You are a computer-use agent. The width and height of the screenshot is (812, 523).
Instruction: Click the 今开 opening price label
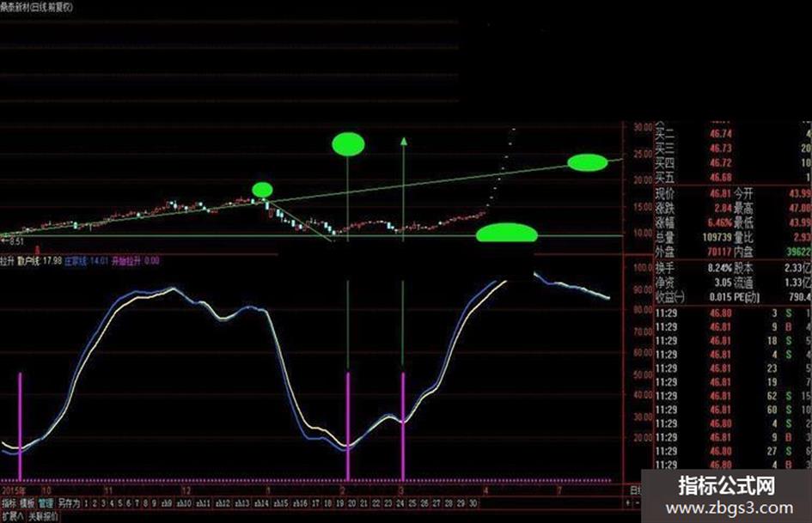click(x=743, y=194)
